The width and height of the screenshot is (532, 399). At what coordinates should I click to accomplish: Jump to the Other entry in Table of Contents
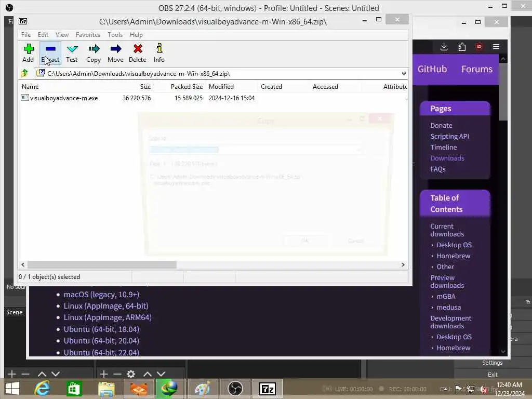coord(445,267)
